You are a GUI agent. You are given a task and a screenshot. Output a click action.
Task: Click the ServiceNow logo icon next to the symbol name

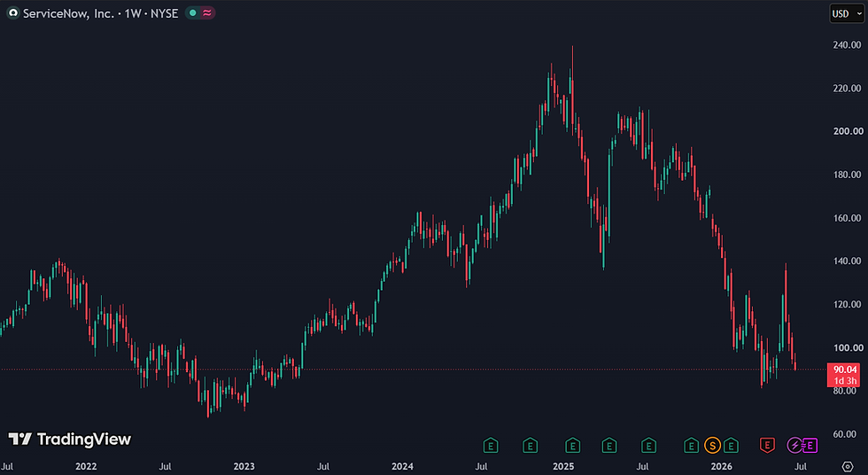(x=12, y=13)
